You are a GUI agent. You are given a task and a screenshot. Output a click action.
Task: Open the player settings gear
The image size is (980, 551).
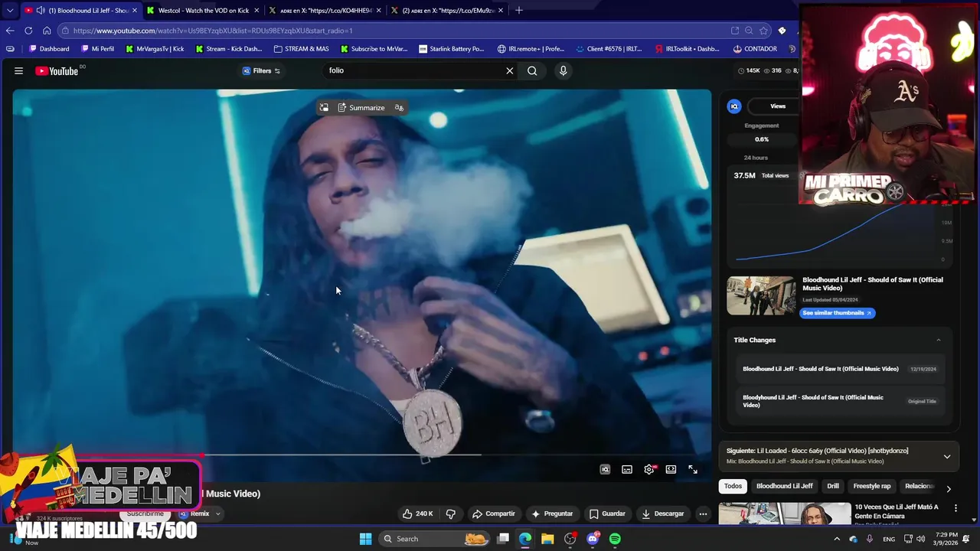pyautogui.click(x=649, y=469)
